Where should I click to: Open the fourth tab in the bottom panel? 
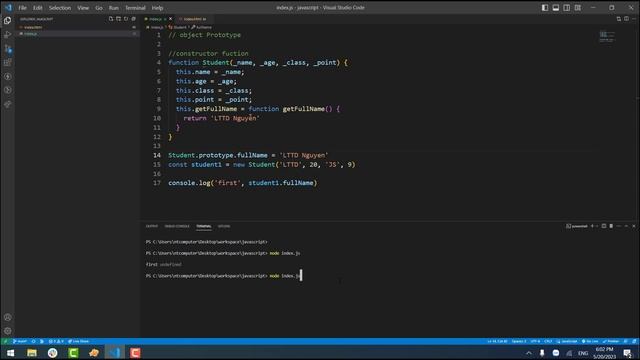point(224,226)
